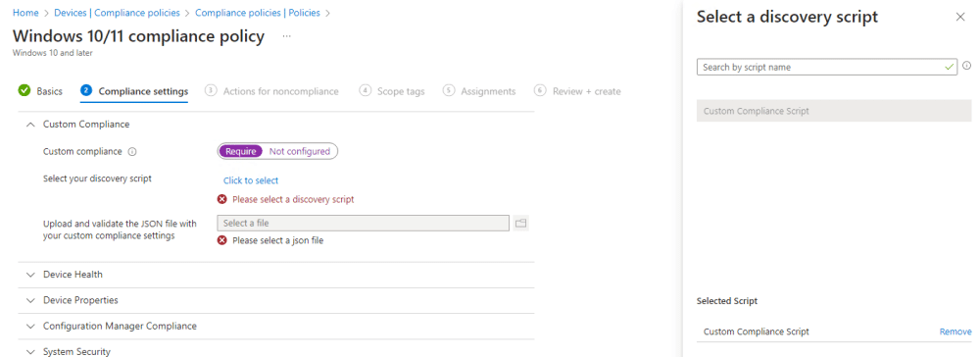Image resolution: width=980 pixels, height=357 pixels.
Task: Open the ellipsis menu beside policy title
Action: (287, 36)
